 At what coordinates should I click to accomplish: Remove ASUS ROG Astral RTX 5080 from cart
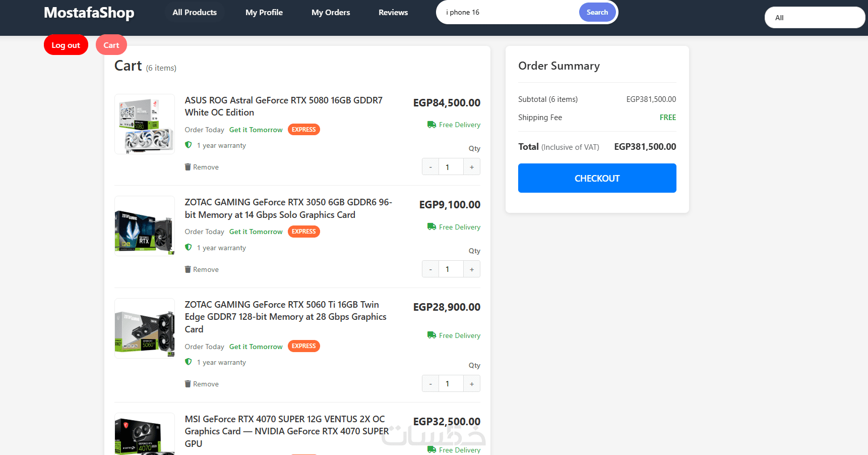click(x=202, y=167)
